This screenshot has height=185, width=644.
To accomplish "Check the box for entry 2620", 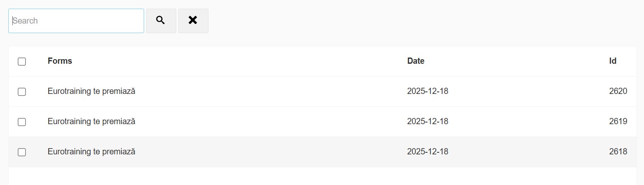I will (22, 92).
